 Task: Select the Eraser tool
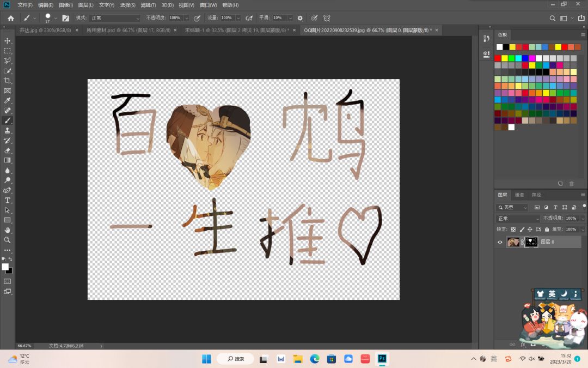click(8, 150)
